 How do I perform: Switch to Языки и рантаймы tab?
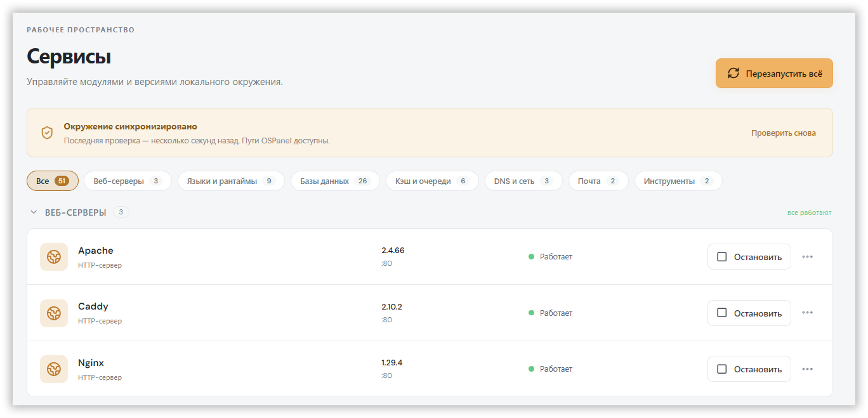(231, 181)
